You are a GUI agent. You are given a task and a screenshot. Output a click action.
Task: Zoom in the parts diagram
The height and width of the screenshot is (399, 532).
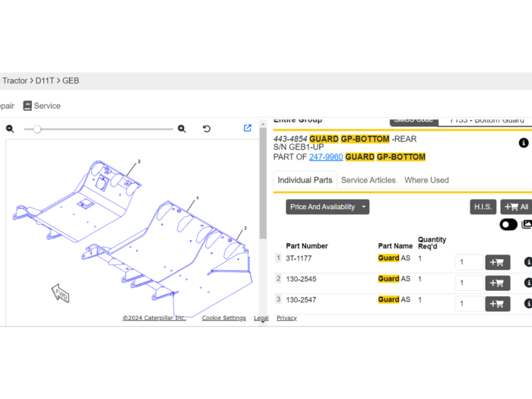coord(182,129)
